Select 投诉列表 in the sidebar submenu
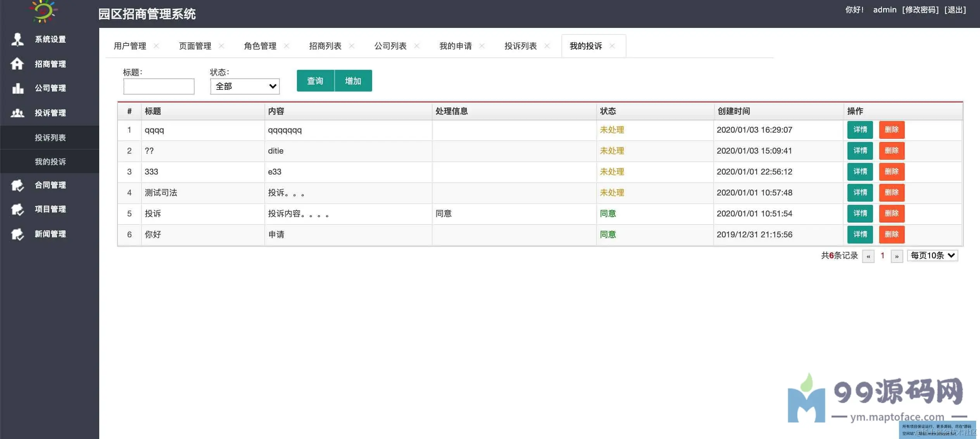980x439 pixels. tap(50, 138)
